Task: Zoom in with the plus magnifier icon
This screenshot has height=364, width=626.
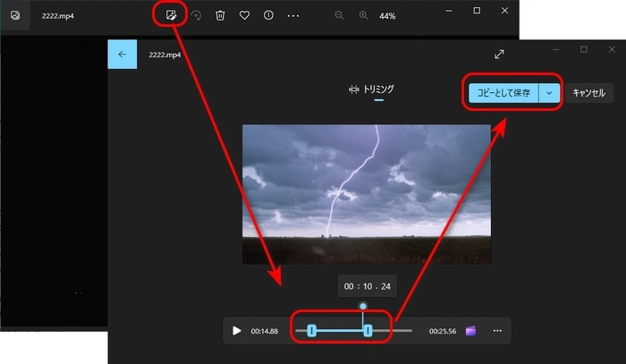Action: [x=363, y=16]
